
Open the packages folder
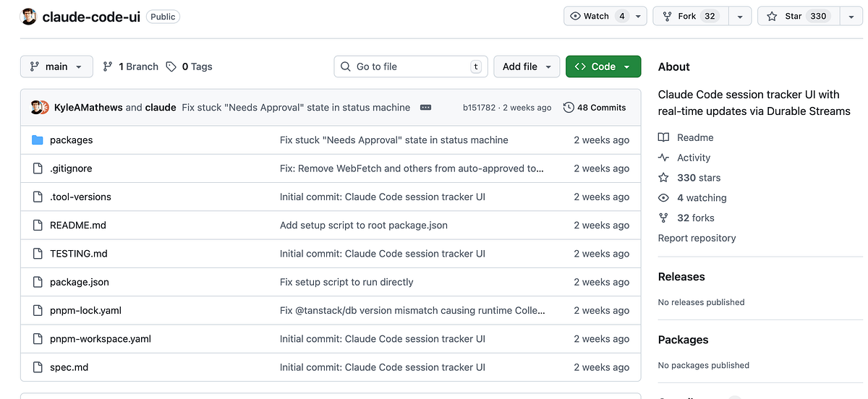[x=71, y=140]
